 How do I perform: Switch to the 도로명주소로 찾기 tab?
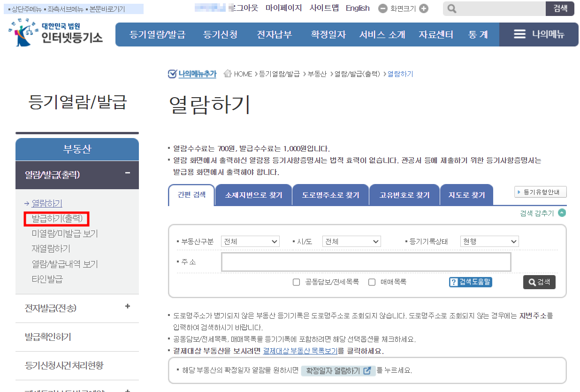pyautogui.click(x=330, y=194)
